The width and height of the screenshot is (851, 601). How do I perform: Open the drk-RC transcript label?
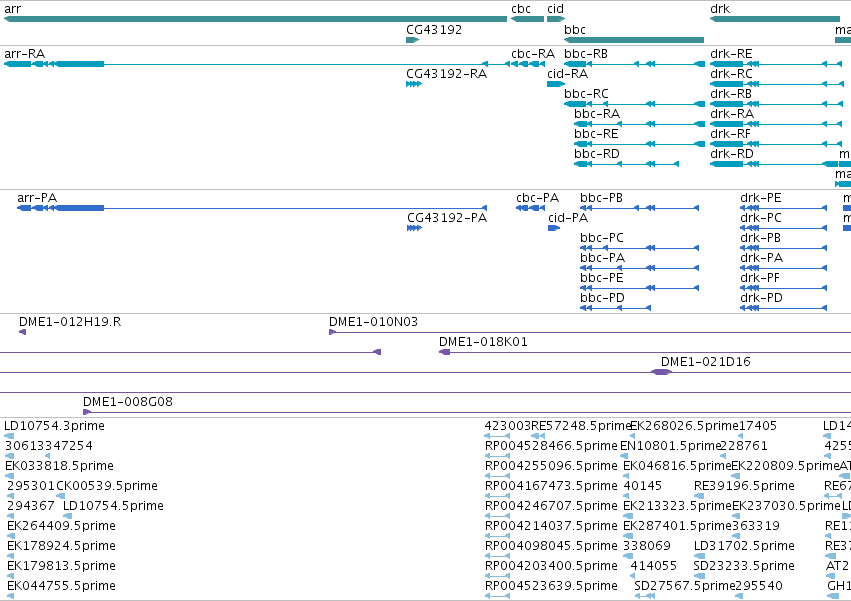tap(731, 74)
